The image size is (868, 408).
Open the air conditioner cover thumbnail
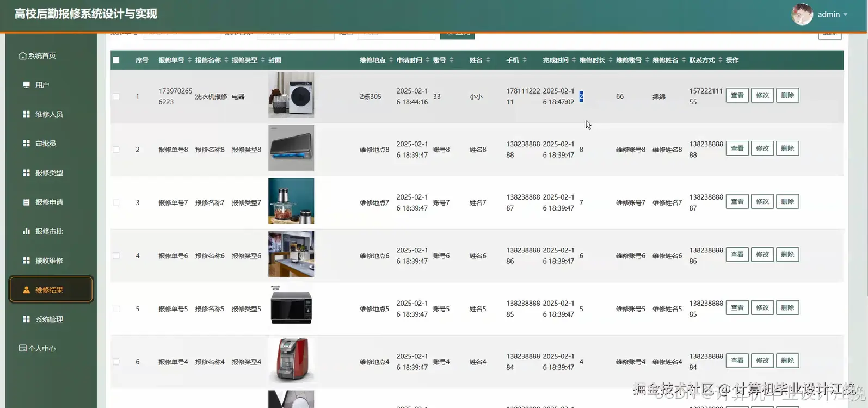[x=291, y=148]
